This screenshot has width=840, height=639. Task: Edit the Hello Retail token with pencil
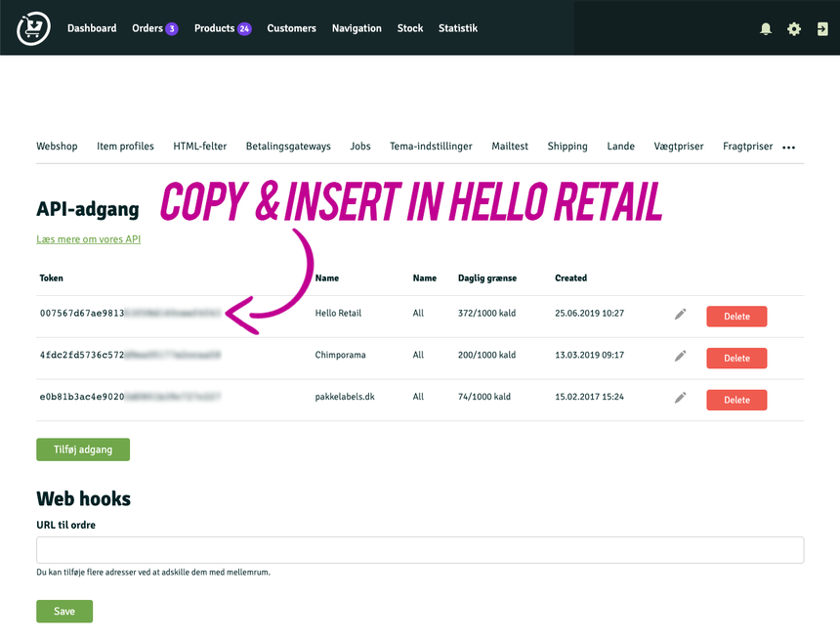click(681, 315)
